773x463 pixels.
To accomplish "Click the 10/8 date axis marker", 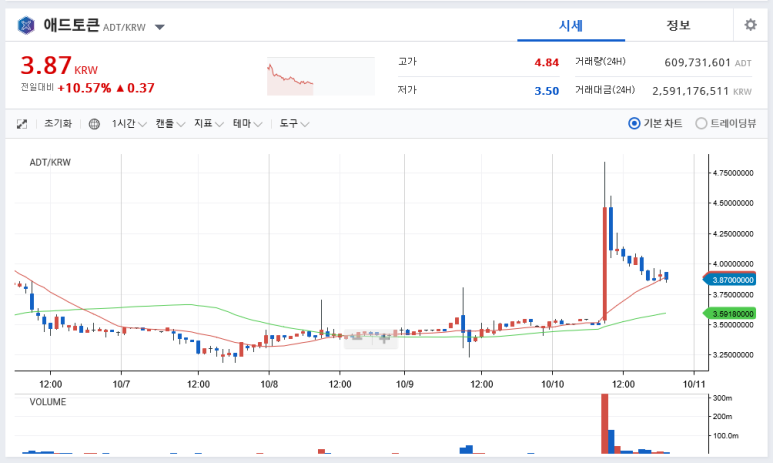I will (x=269, y=384).
